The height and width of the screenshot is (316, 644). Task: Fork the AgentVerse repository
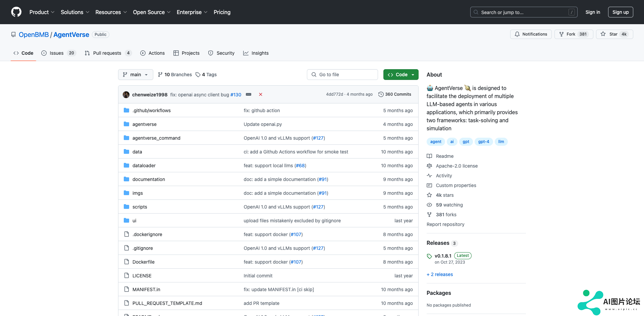pyautogui.click(x=574, y=34)
